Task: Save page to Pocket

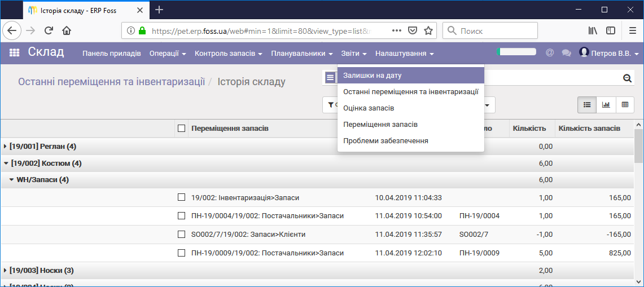Action: point(413,30)
